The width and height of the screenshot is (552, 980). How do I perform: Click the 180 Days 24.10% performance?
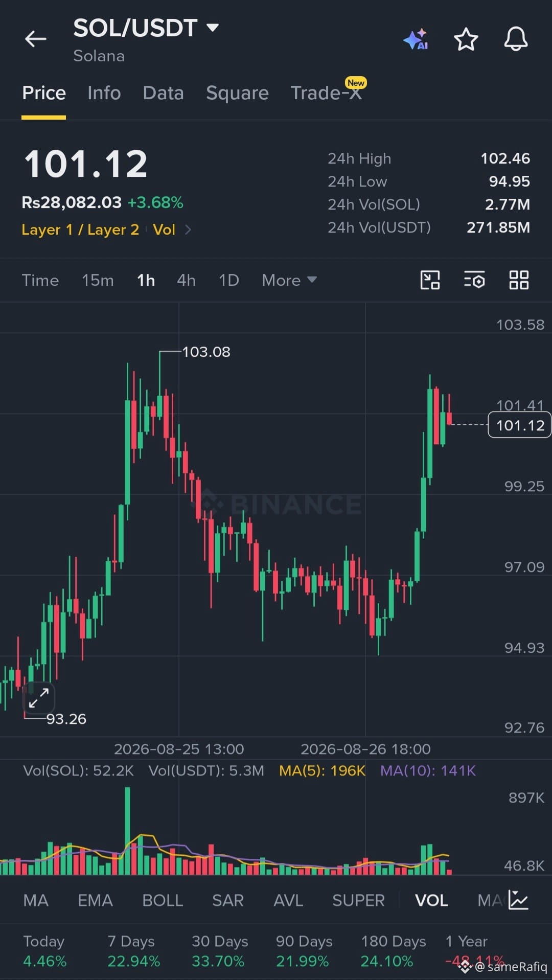click(x=393, y=951)
